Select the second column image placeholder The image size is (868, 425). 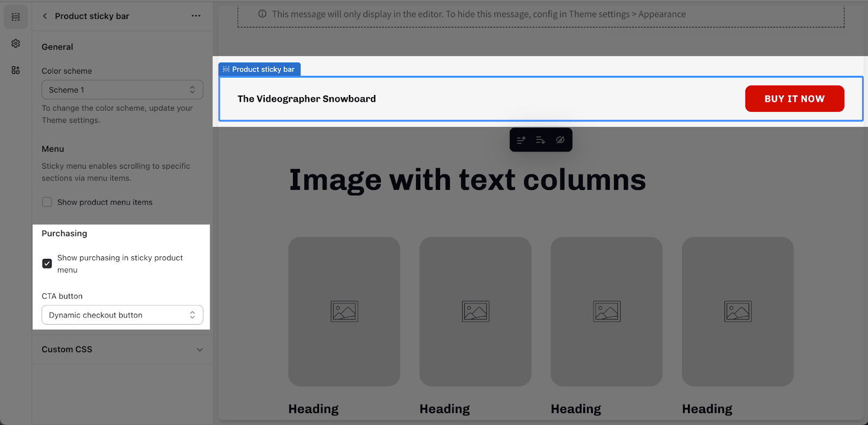coord(476,312)
